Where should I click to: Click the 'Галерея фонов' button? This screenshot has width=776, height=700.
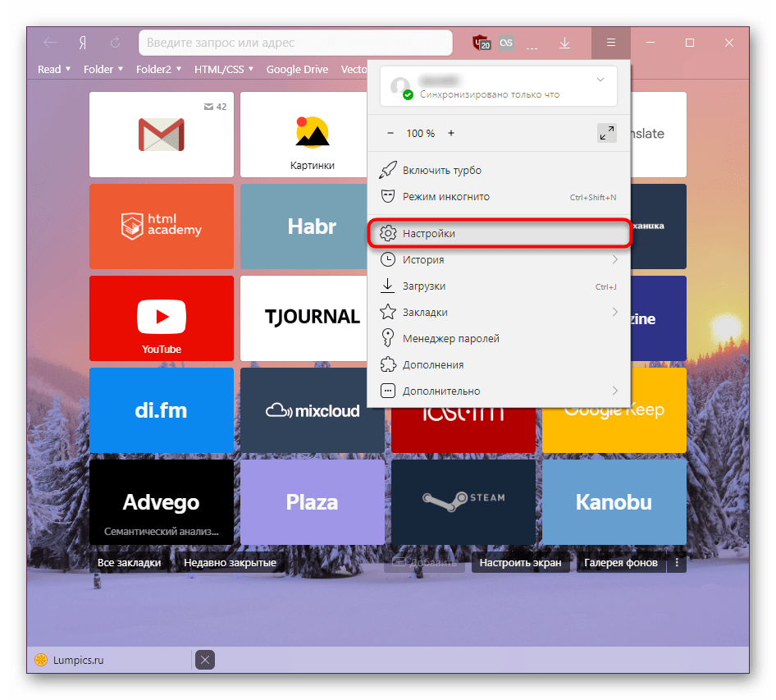621,562
